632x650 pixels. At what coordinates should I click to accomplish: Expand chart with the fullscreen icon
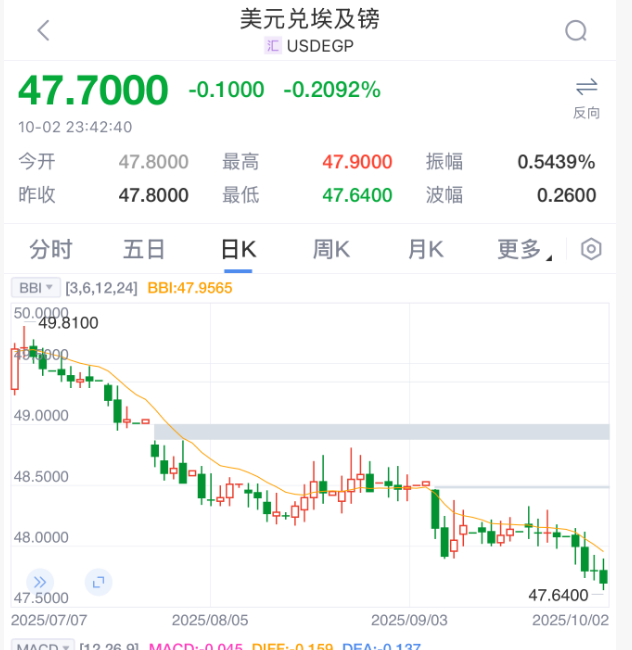tap(98, 582)
